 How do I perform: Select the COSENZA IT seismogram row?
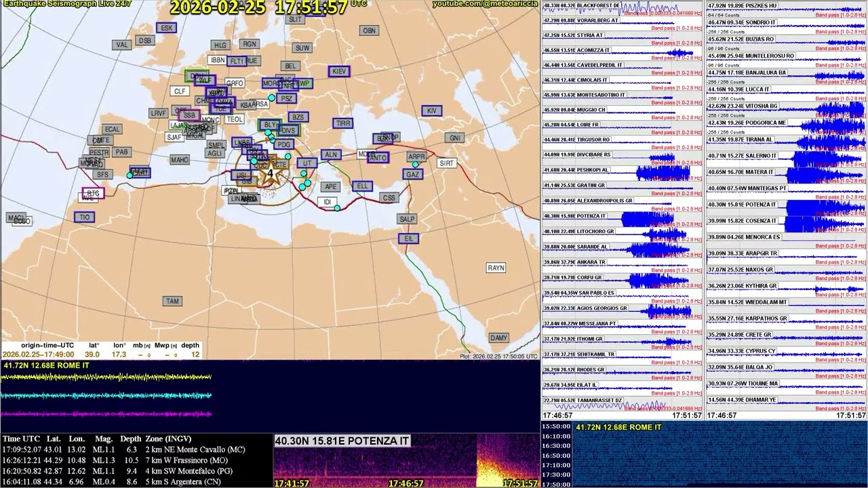787,225
